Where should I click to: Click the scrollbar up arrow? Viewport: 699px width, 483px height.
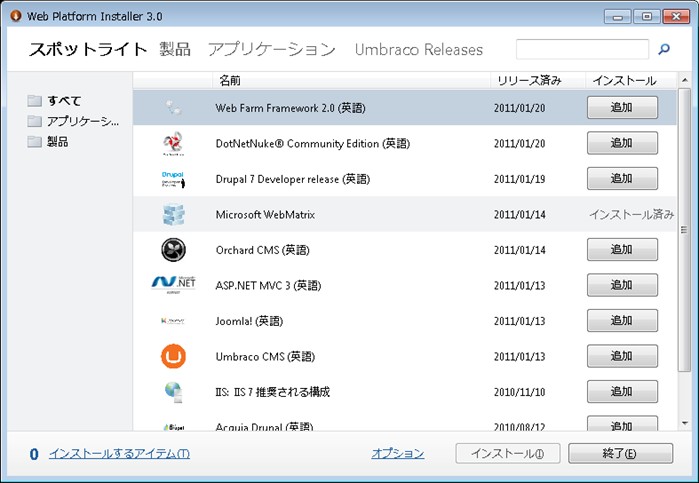coord(684,80)
